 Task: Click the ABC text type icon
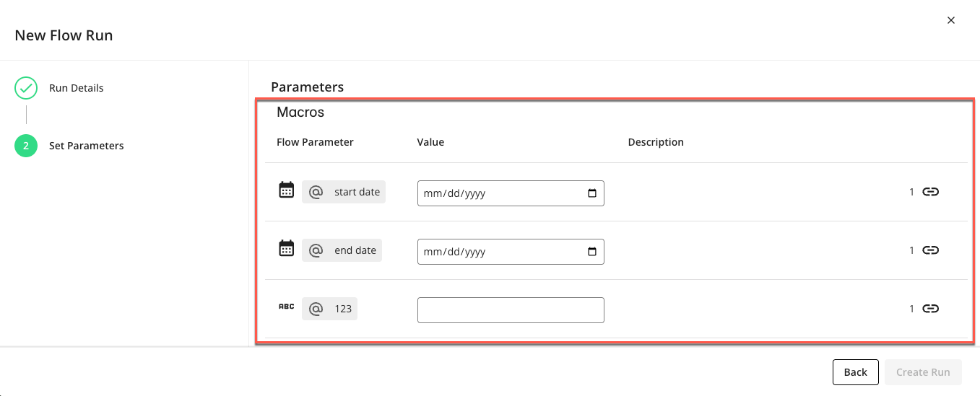pyautogui.click(x=287, y=307)
